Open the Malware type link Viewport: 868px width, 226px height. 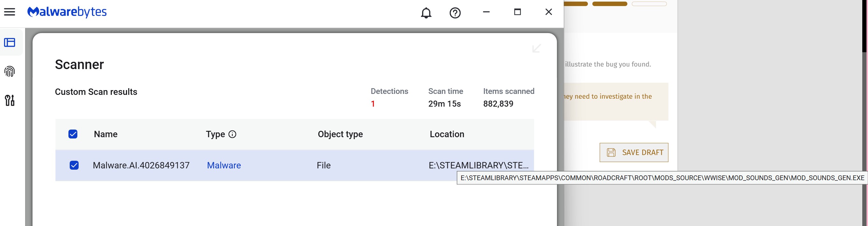point(224,166)
